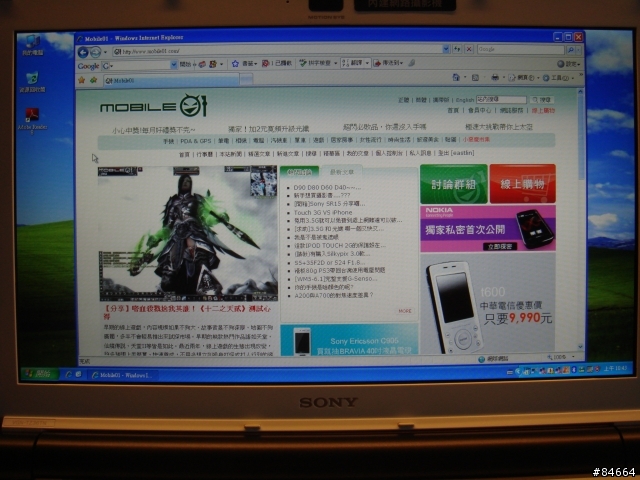Click the Google toolbar highlighter pen icon
Viewport: 640px width, 480px height.
(x=412, y=63)
